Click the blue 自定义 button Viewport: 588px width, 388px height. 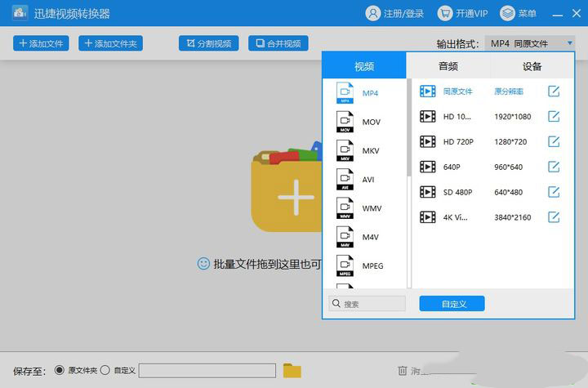(452, 304)
